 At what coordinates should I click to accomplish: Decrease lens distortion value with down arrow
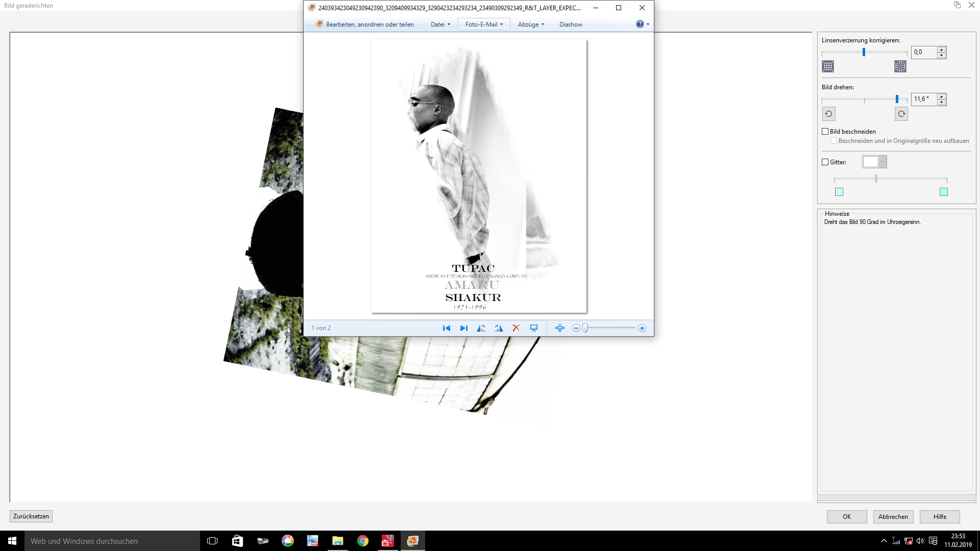[x=942, y=55]
